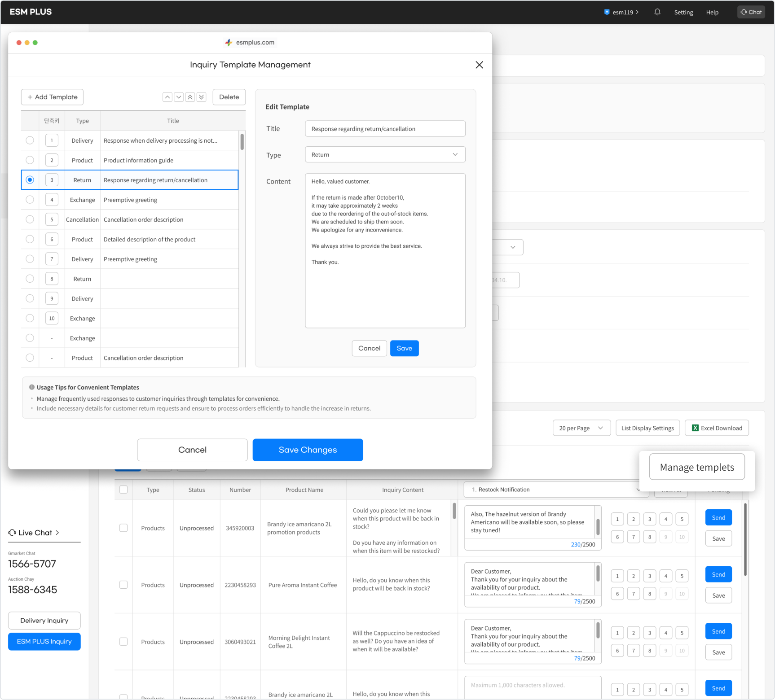The height and width of the screenshot is (700, 775).
Task: Open the Help menu
Action: [x=712, y=13]
